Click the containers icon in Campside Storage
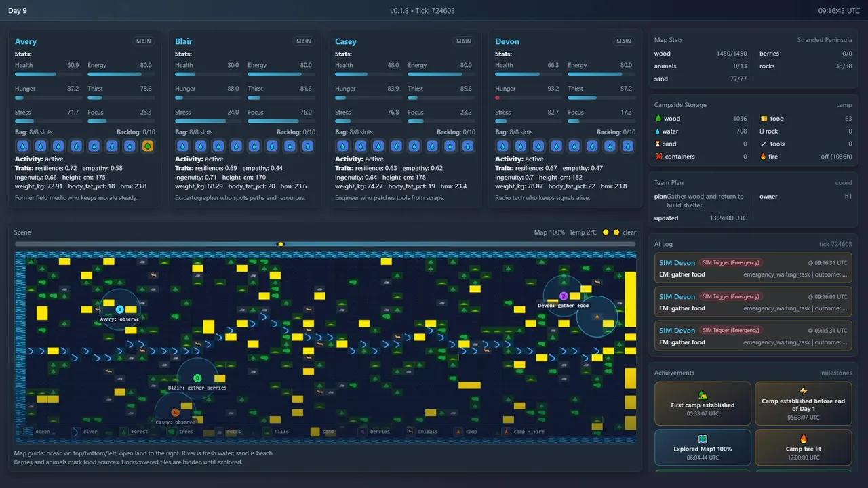Image resolution: width=868 pixels, height=488 pixels. [x=658, y=157]
